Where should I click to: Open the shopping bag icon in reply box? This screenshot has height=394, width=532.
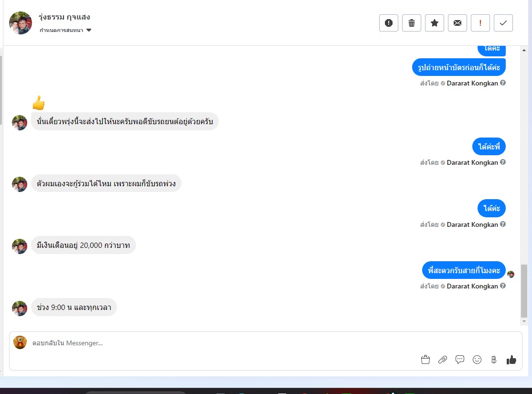[425, 360]
